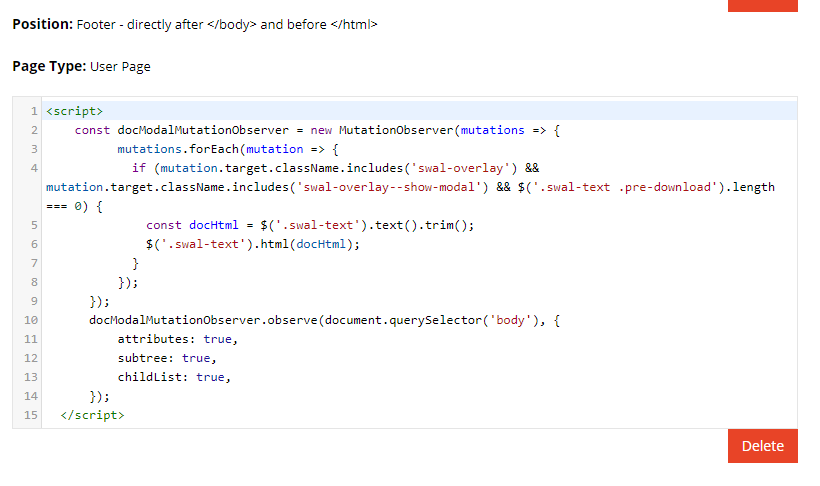The height and width of the screenshot is (486, 820).
Task: Click line number 4 in the gutter
Action: point(34,168)
